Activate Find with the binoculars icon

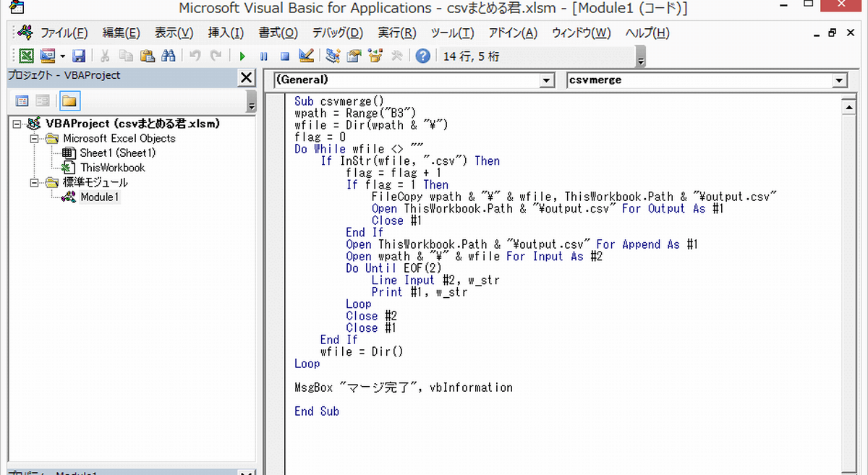pyautogui.click(x=168, y=56)
